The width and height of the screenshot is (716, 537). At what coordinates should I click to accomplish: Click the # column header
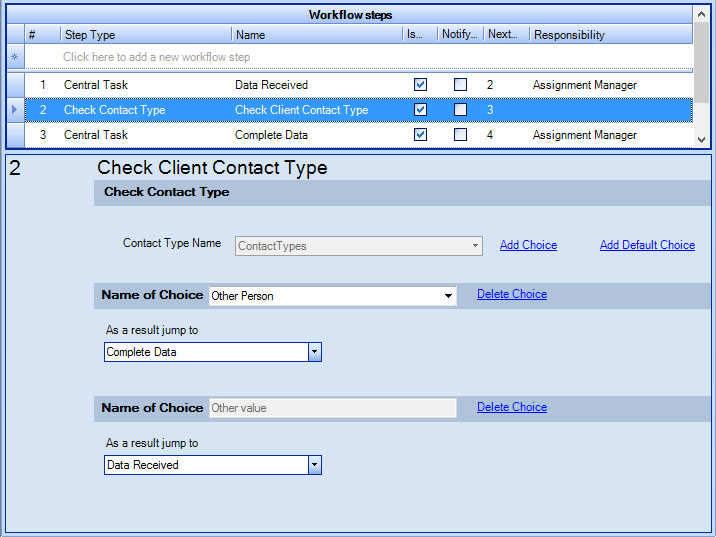(42, 35)
